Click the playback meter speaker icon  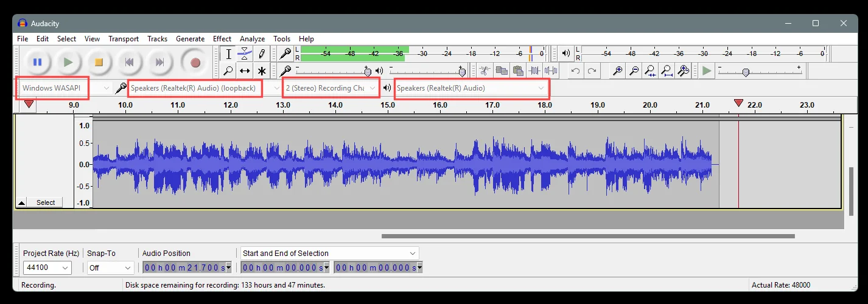click(566, 54)
